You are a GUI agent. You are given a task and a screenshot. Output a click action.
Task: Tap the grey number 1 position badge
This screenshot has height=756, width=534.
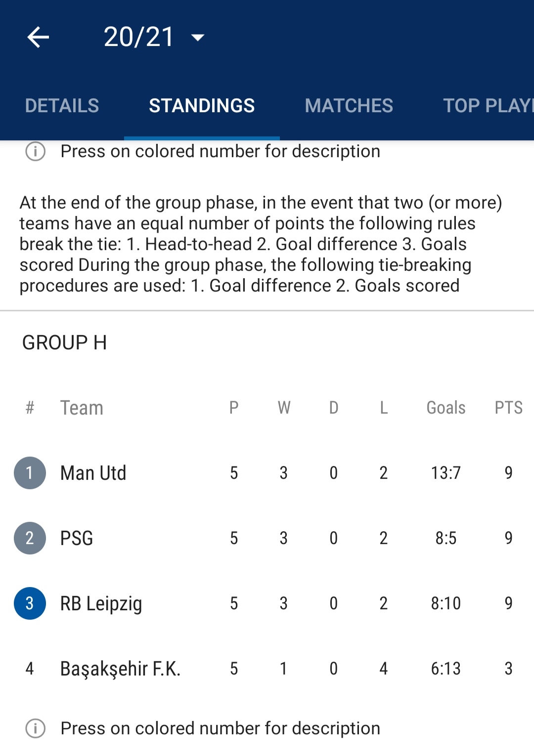(x=30, y=473)
